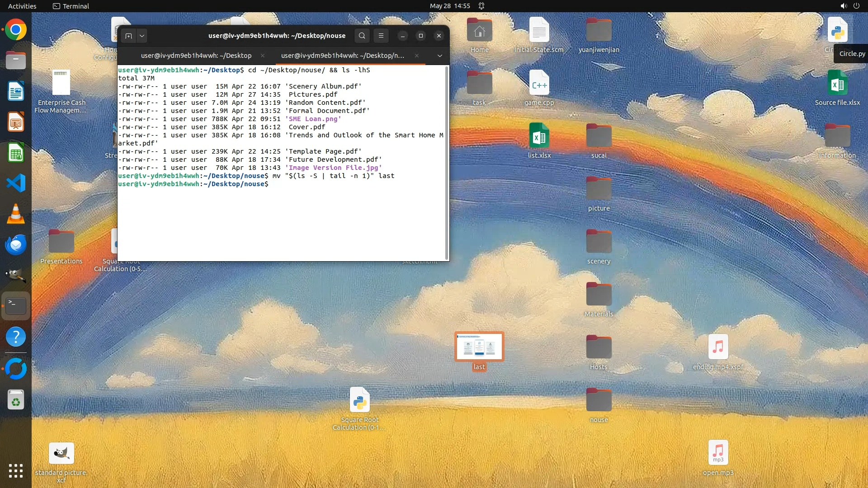Open the Activities overview

22,6
